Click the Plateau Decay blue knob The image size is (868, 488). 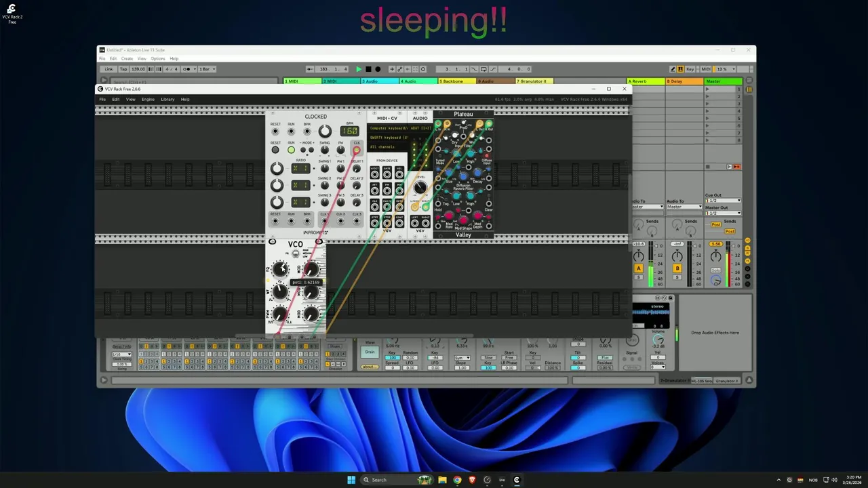pos(477,172)
